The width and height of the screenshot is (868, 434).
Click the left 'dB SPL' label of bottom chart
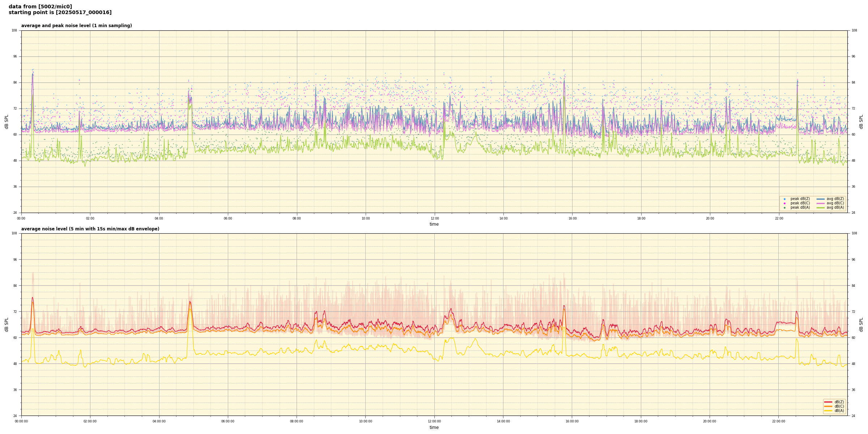click(x=7, y=324)
